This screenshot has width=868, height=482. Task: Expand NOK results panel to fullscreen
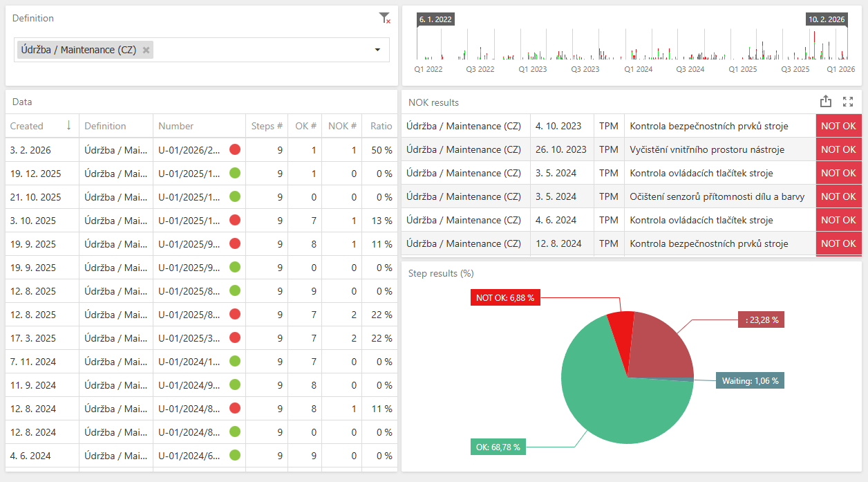coord(848,102)
